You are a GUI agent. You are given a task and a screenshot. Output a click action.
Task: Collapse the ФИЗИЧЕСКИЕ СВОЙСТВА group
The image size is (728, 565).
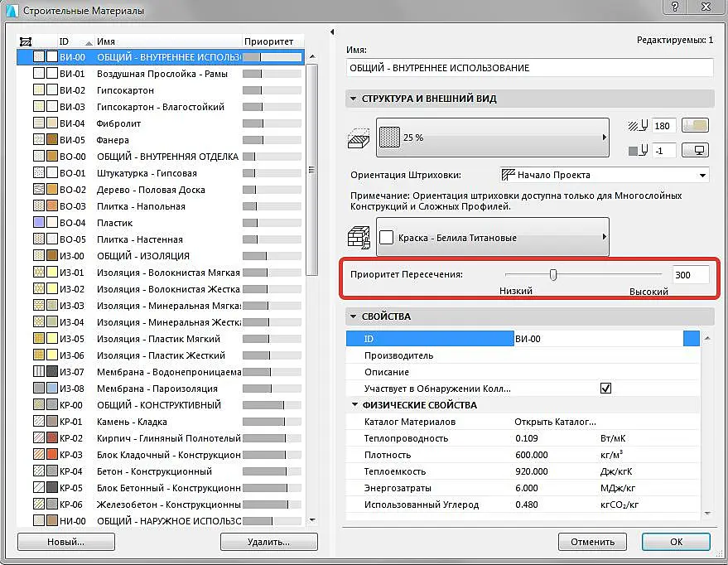point(354,405)
